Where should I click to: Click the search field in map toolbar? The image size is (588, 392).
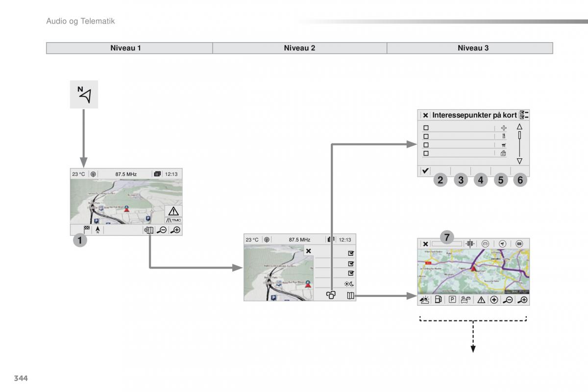[447, 244]
